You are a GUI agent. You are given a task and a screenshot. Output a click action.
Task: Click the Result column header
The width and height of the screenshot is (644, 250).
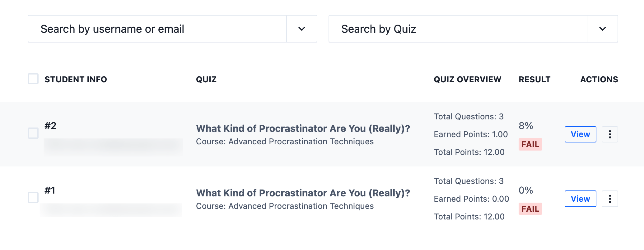534,79
